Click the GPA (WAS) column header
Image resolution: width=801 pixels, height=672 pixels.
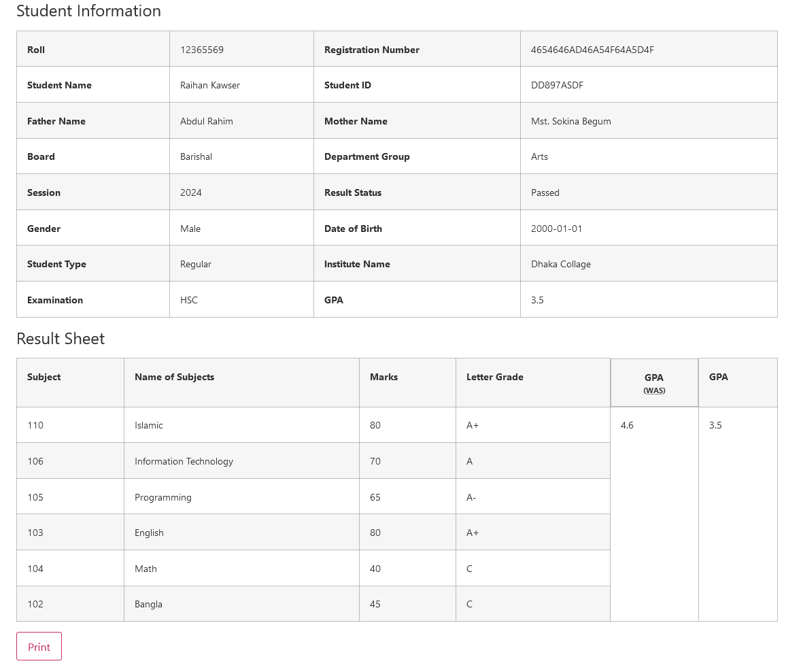(654, 382)
